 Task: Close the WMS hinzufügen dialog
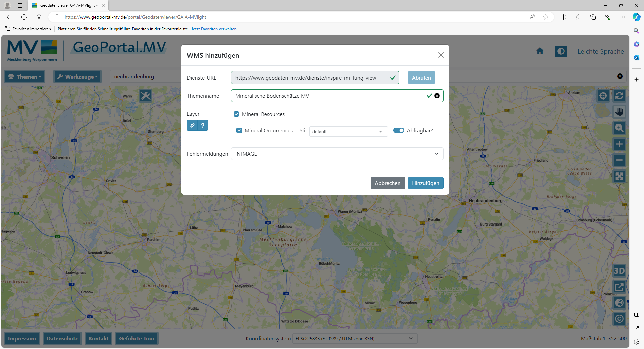(x=441, y=55)
